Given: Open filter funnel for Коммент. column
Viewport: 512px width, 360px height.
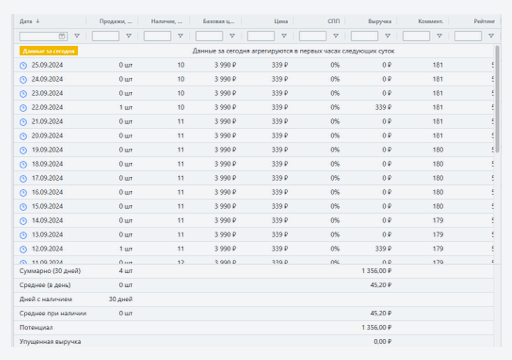Looking at the screenshot, I should (x=439, y=36).
